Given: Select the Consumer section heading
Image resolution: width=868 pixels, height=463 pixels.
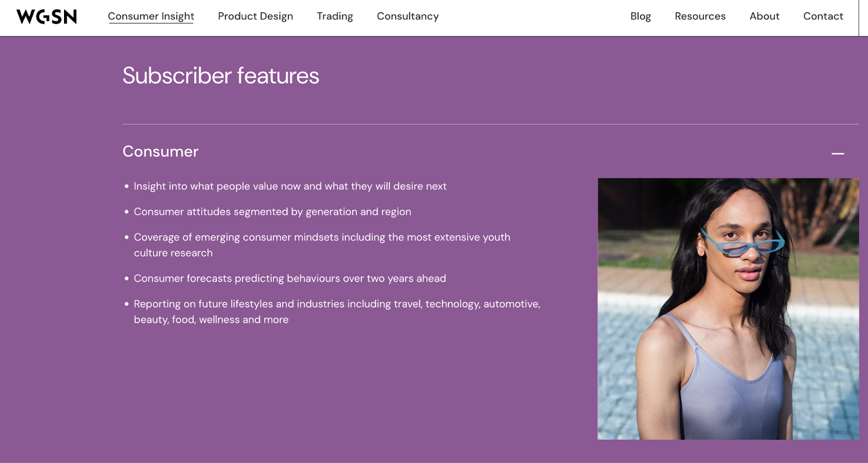Looking at the screenshot, I should (161, 151).
